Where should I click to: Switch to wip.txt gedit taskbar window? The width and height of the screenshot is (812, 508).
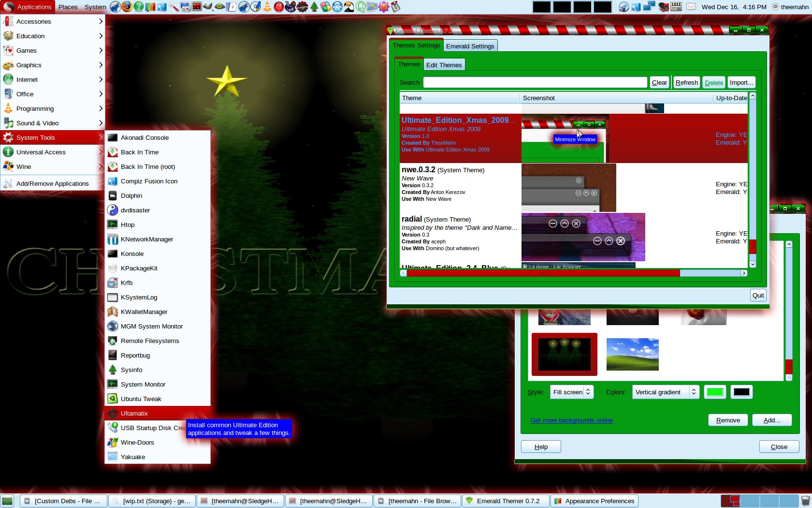click(152, 501)
